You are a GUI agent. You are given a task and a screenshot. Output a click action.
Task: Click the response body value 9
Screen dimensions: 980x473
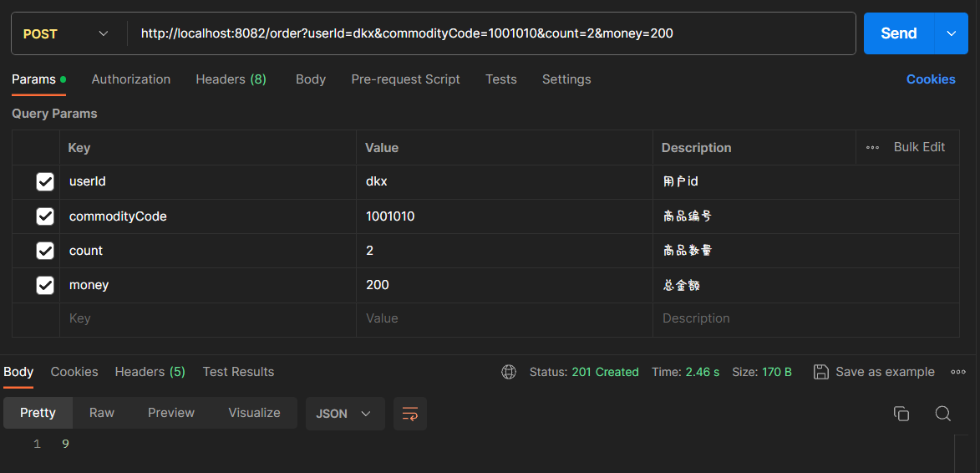point(65,445)
